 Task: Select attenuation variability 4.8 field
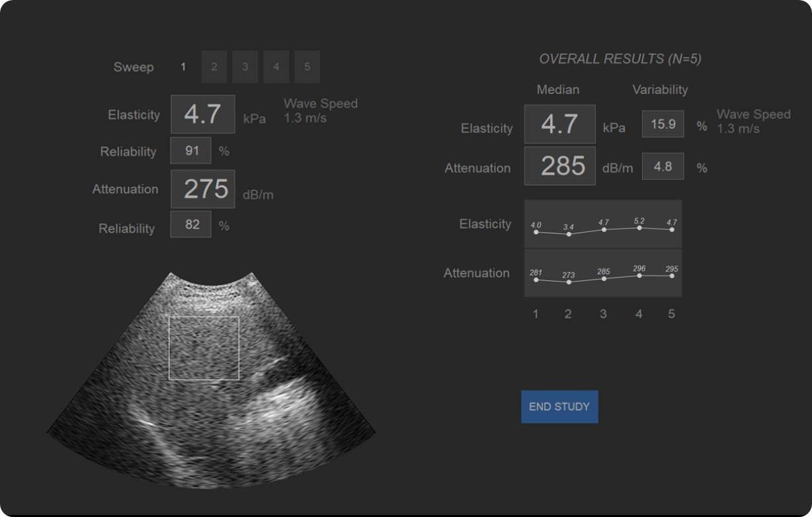coord(663,167)
